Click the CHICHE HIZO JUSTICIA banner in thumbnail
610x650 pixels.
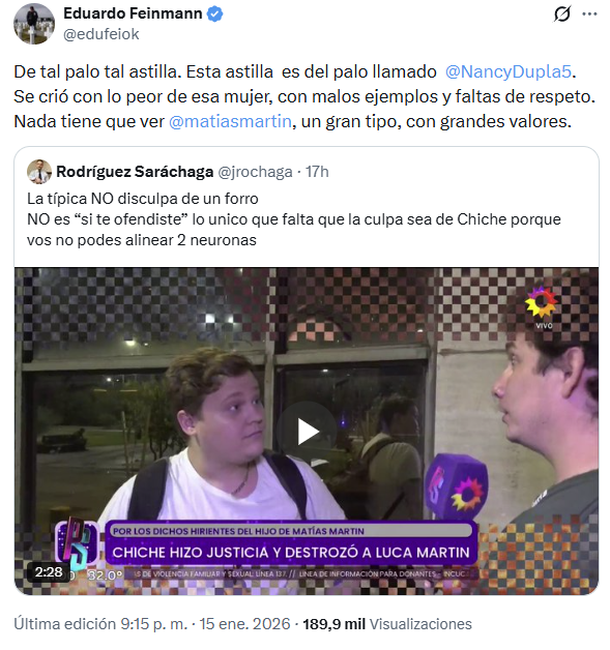click(x=291, y=552)
